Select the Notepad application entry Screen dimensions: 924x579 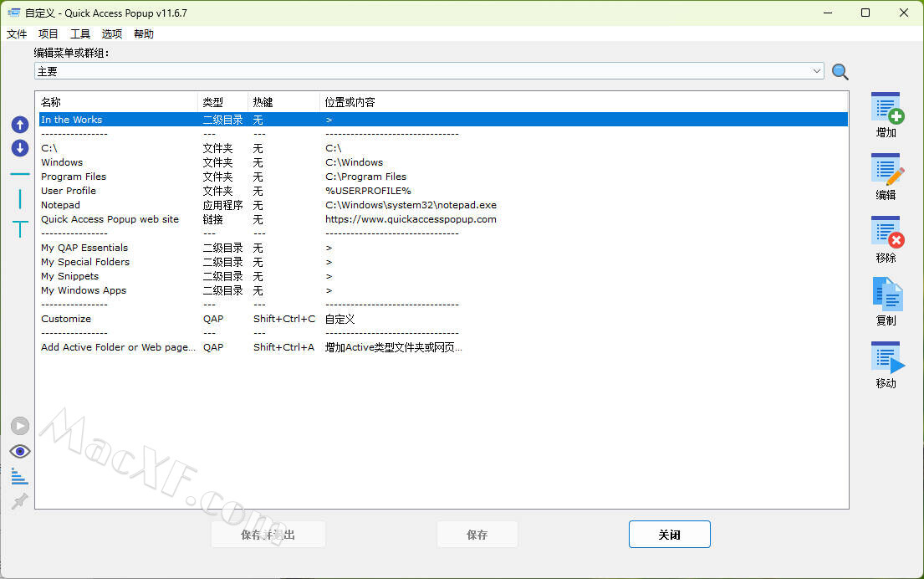[x=61, y=205]
